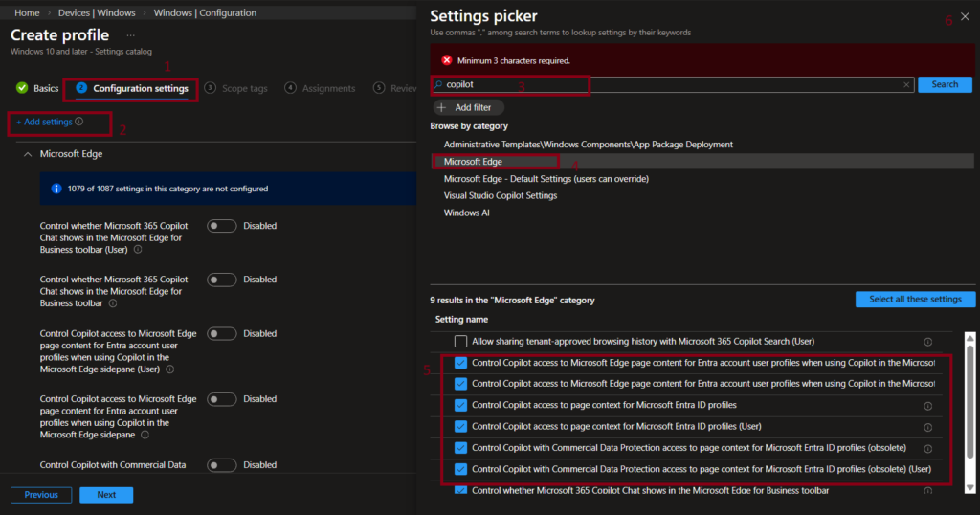Viewport: 980px width, 515px height.
Task: Open Devices | Windows breadcrumb link
Action: pos(97,12)
